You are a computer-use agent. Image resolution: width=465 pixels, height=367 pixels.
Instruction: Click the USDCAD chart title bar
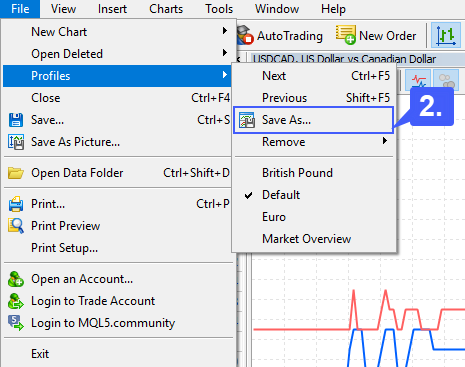tap(357, 59)
